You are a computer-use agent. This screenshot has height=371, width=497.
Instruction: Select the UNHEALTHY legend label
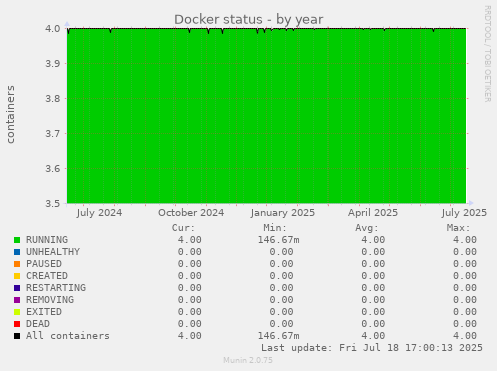(53, 252)
